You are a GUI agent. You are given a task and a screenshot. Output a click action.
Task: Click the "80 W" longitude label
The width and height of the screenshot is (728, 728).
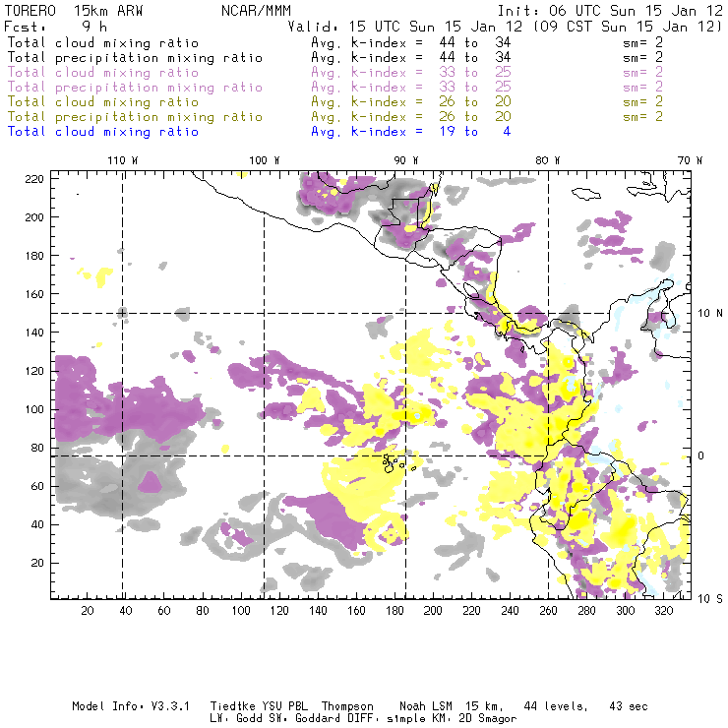(547, 160)
